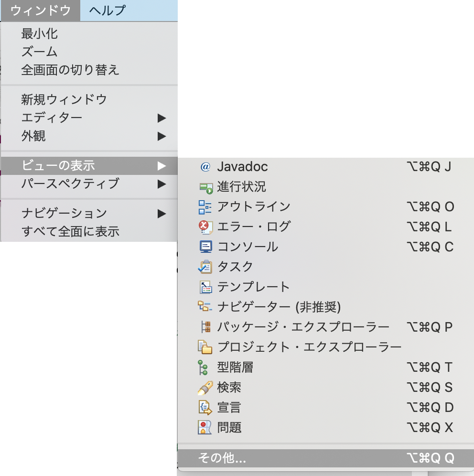The image size is (474, 476).
Task: Open the プロジェクト・エクスプローラー folder icon
Action: click(205, 347)
